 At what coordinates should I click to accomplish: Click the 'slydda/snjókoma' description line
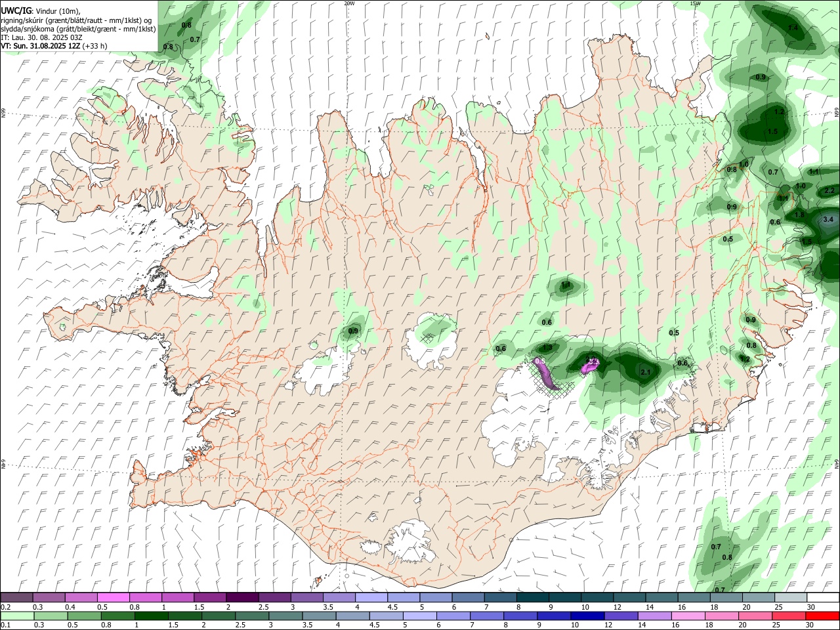click(78, 29)
